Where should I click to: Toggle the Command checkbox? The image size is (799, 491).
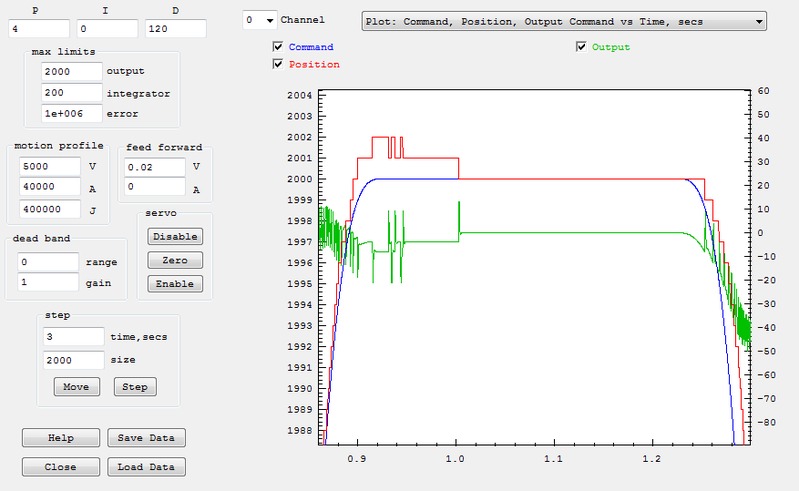pos(278,47)
